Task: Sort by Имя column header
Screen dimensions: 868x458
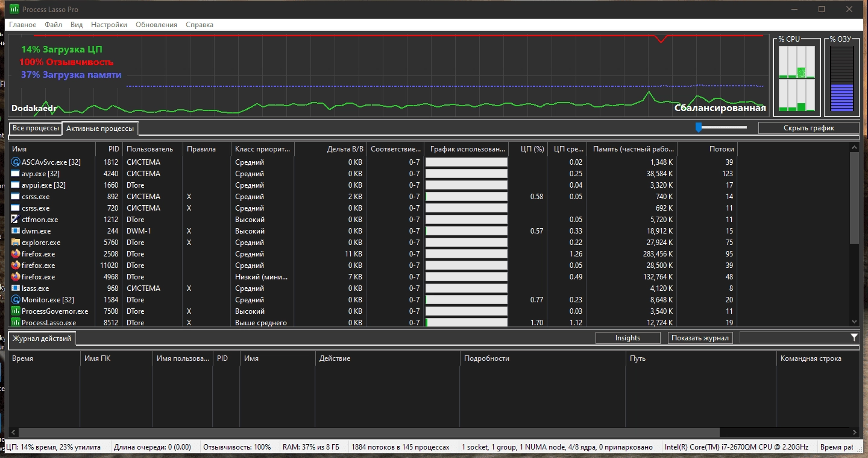Action: point(52,149)
